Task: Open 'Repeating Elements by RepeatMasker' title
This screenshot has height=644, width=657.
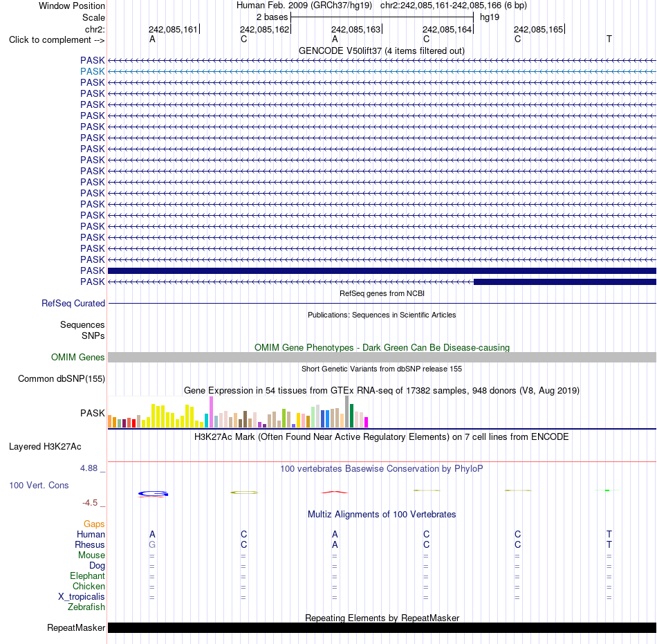Action: tap(382, 618)
